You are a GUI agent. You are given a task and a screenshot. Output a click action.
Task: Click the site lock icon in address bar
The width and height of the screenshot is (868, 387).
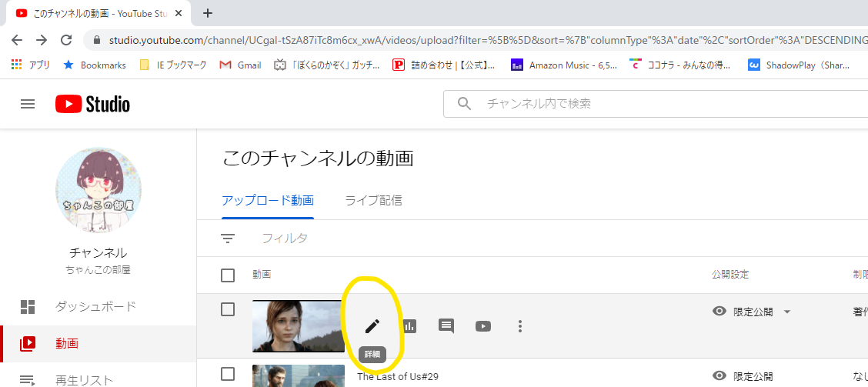pyautogui.click(x=98, y=40)
